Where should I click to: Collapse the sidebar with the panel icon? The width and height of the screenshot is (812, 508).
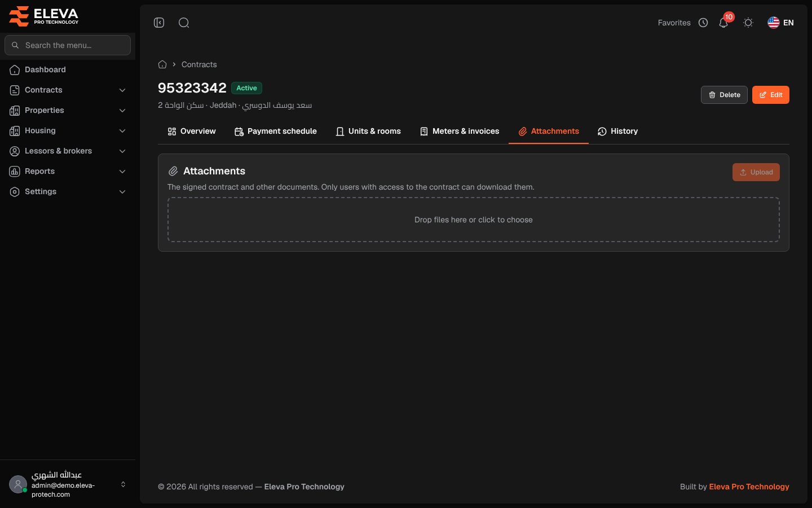point(159,23)
